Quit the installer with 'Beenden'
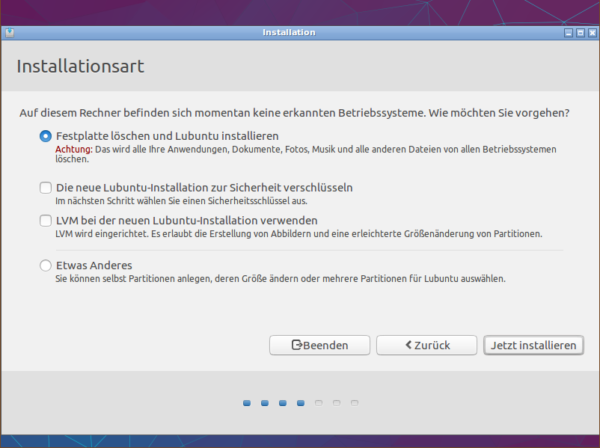The image size is (600, 448). 320,345
